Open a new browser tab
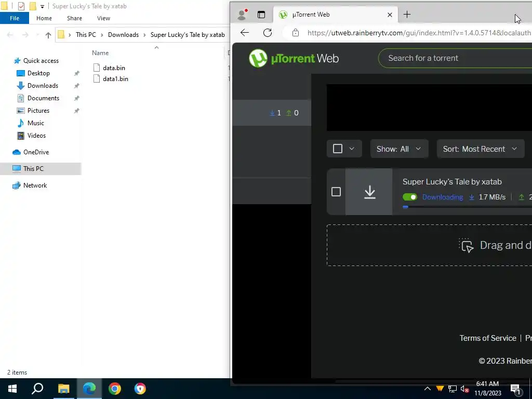This screenshot has width=532, height=399. tap(407, 15)
